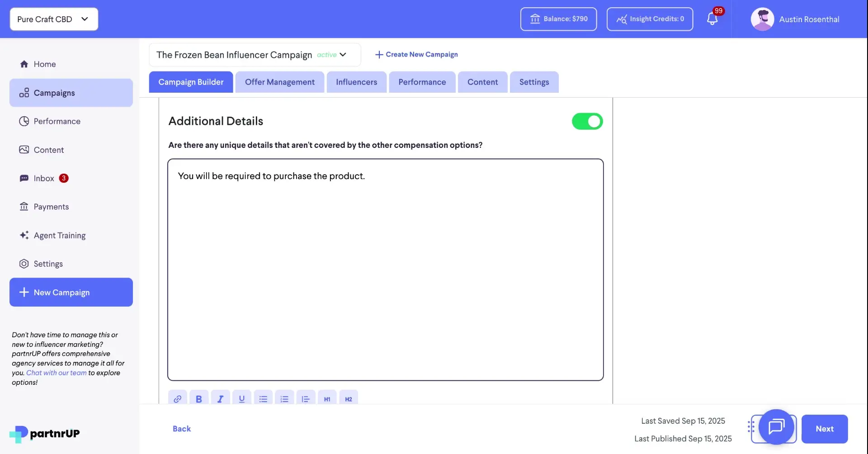868x454 pixels.
Task: Click the notification bell
Action: click(713, 19)
